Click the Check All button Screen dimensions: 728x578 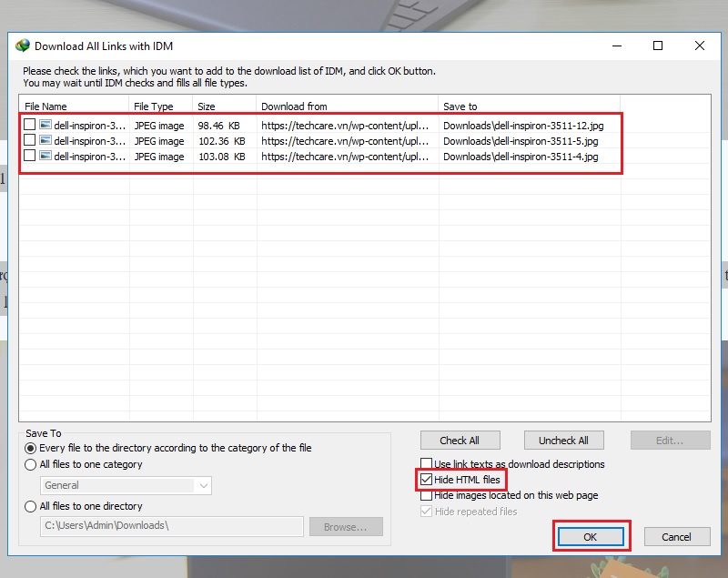tap(460, 441)
